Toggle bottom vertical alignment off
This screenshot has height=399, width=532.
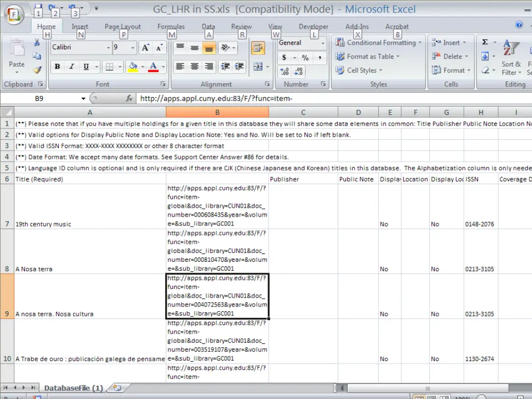(209, 48)
